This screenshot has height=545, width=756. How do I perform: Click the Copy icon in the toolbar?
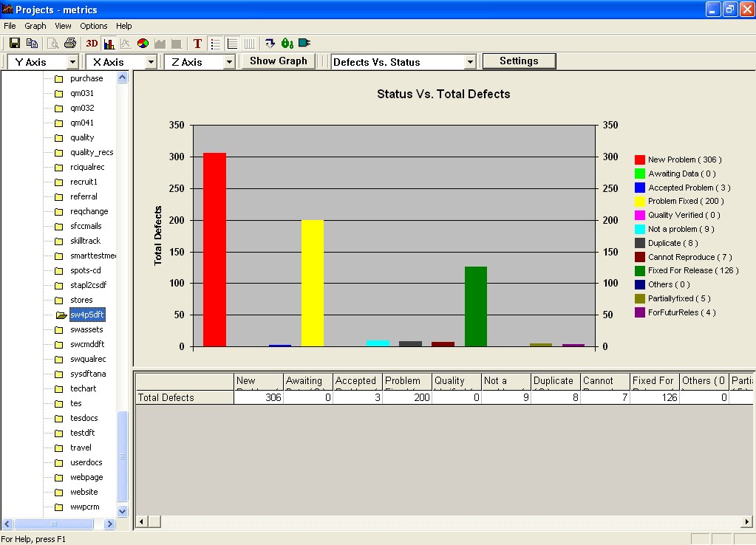click(x=32, y=44)
